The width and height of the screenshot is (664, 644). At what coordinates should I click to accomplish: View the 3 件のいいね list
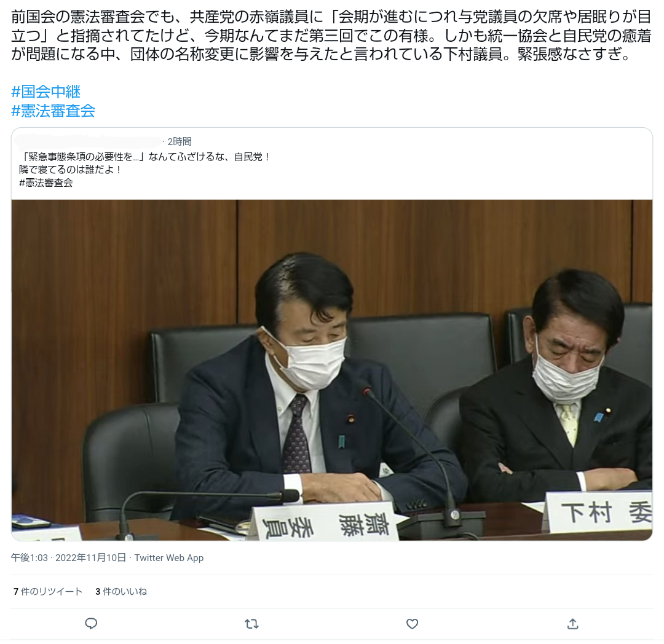(x=121, y=591)
